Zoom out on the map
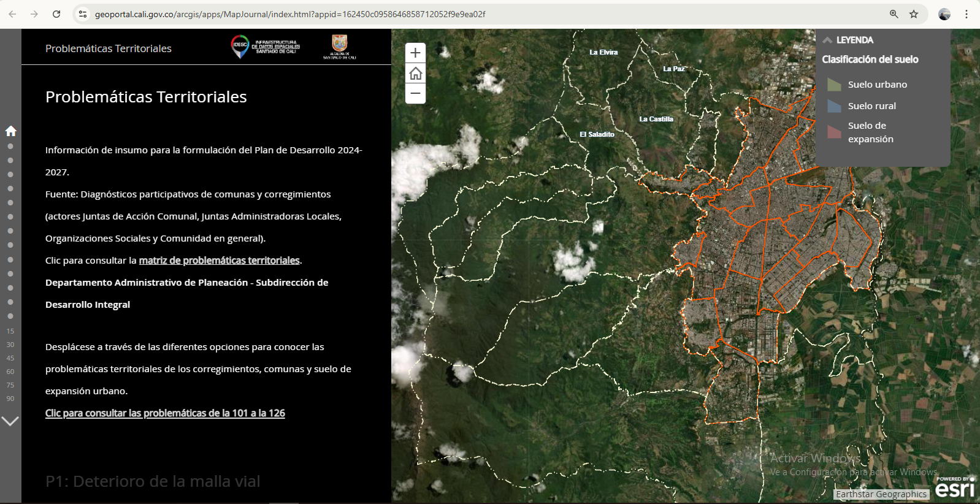 (x=415, y=93)
